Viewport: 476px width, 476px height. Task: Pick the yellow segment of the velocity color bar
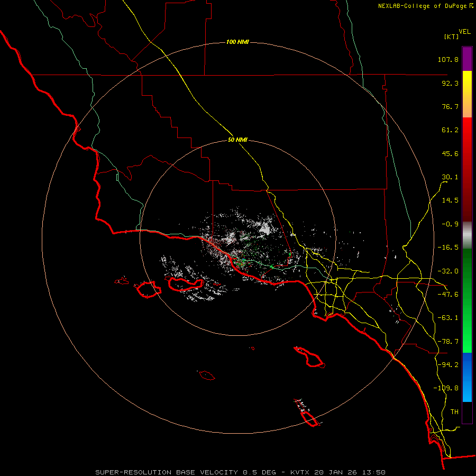click(x=467, y=94)
